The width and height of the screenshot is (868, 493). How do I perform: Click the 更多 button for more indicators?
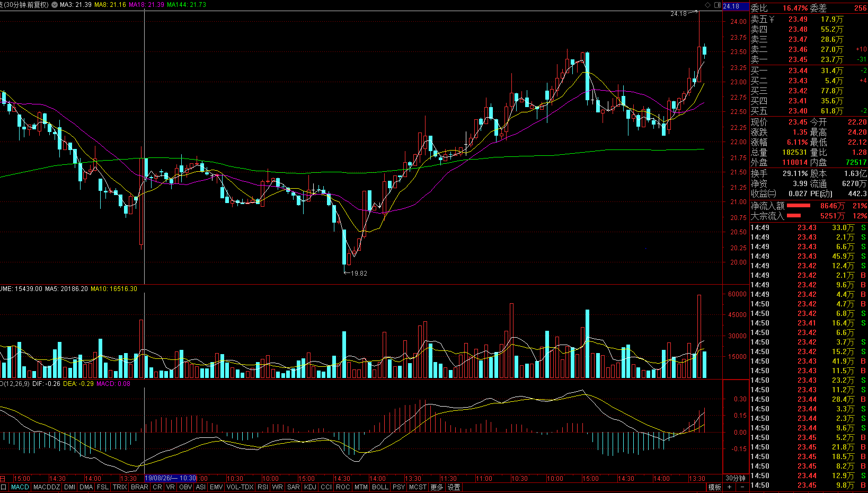[x=437, y=487]
